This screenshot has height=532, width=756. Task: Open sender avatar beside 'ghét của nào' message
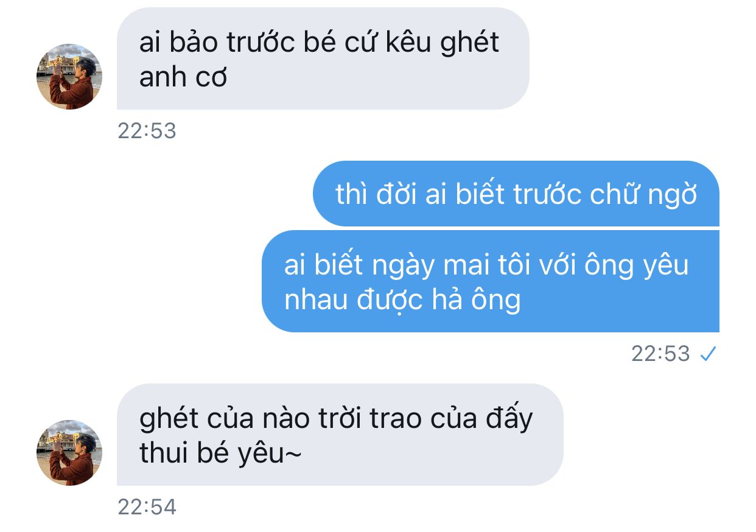(69, 453)
